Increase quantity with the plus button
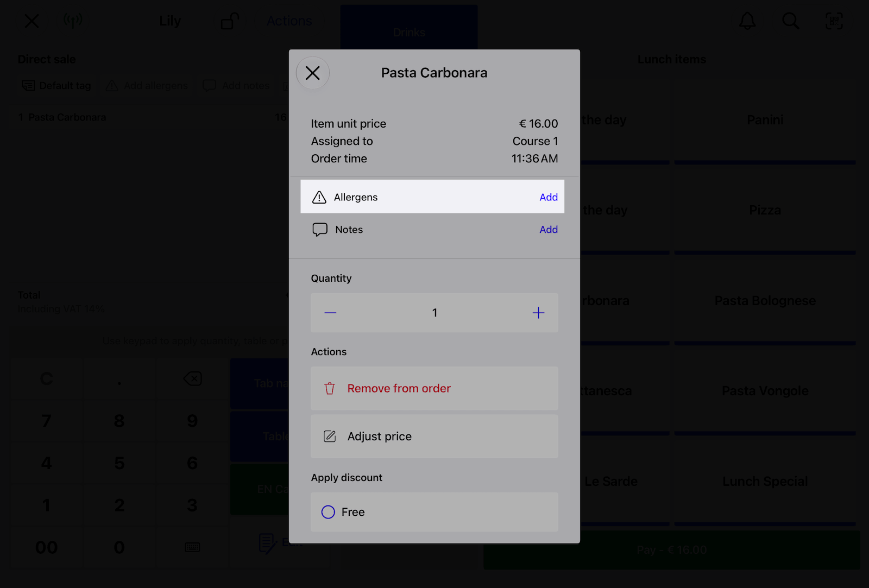The image size is (869, 588). point(538,313)
